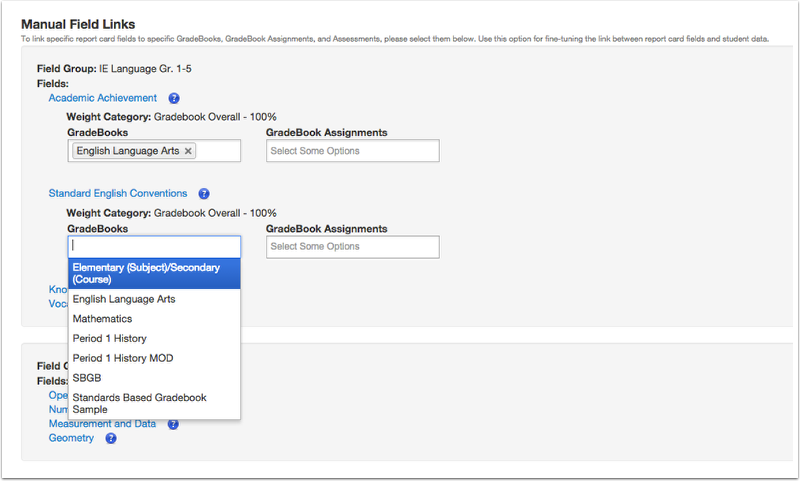The width and height of the screenshot is (800, 481).
Task: Remove English Language Arts tag from GradeBooks
Action: click(x=188, y=151)
